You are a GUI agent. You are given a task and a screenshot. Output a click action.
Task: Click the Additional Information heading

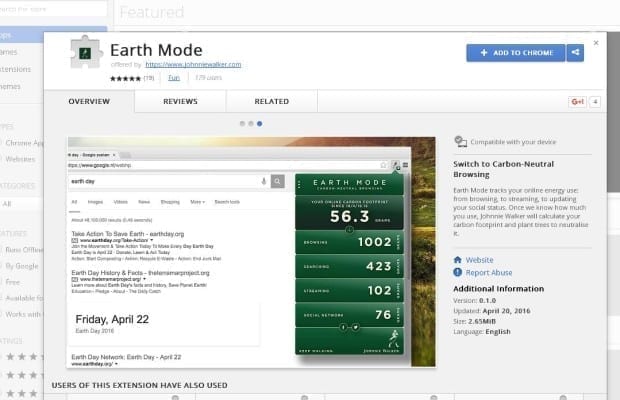(499, 289)
